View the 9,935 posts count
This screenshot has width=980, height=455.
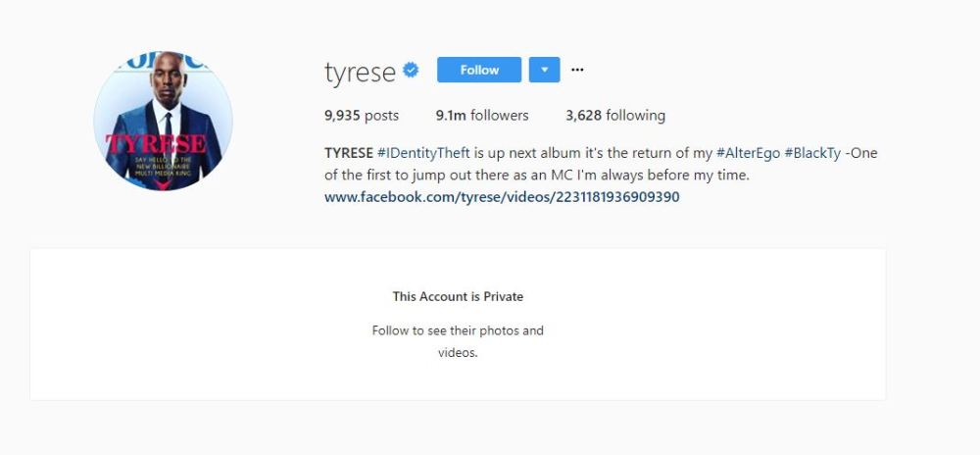(362, 115)
